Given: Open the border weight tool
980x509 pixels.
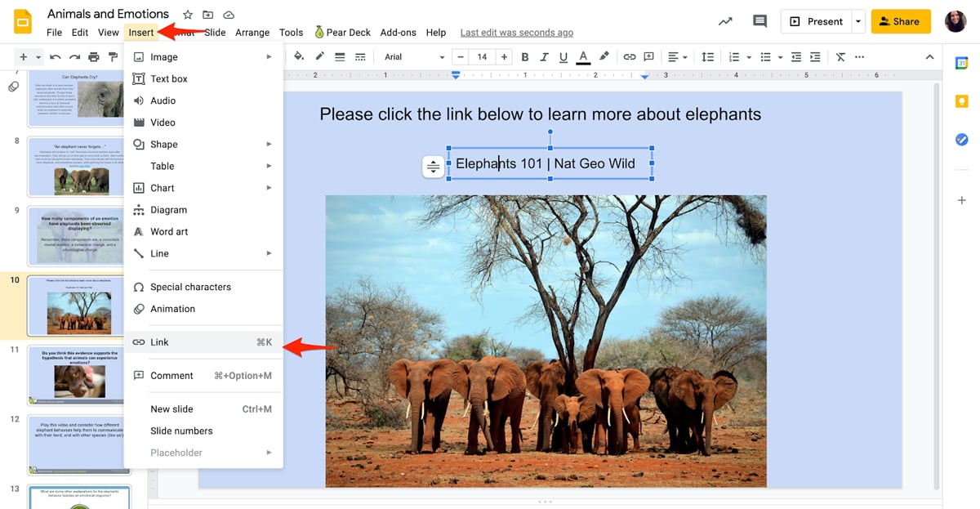Looking at the screenshot, I should 340,57.
